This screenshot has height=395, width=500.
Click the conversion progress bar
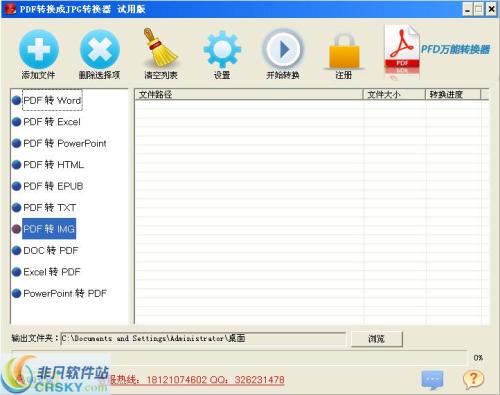pos(239,357)
